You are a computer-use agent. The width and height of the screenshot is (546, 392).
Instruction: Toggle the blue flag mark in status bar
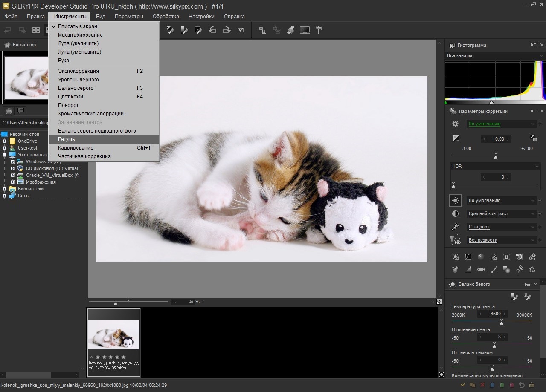click(492, 385)
